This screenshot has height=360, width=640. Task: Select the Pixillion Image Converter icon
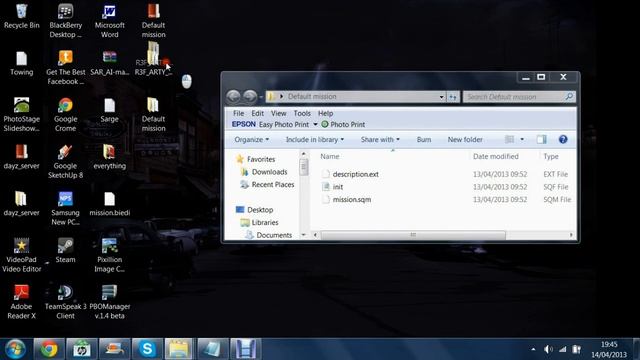(x=109, y=255)
